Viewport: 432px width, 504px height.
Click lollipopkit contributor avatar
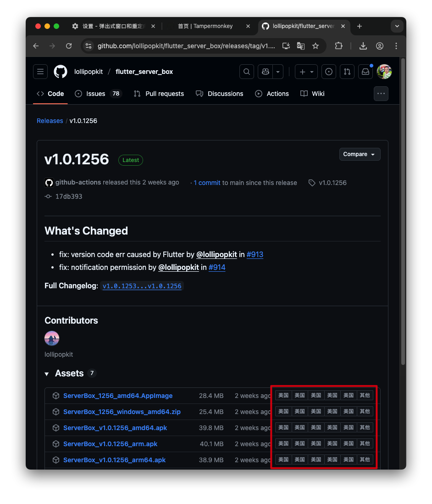[x=52, y=339]
